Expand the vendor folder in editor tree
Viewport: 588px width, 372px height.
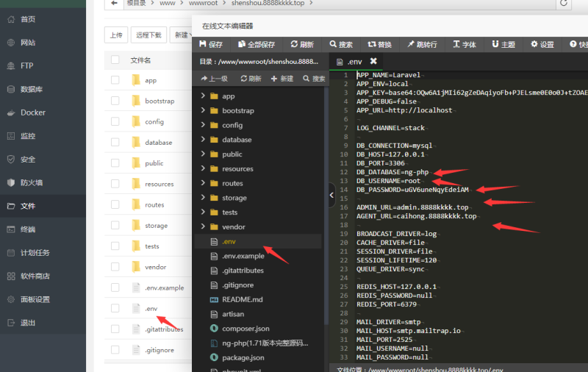pyautogui.click(x=203, y=226)
